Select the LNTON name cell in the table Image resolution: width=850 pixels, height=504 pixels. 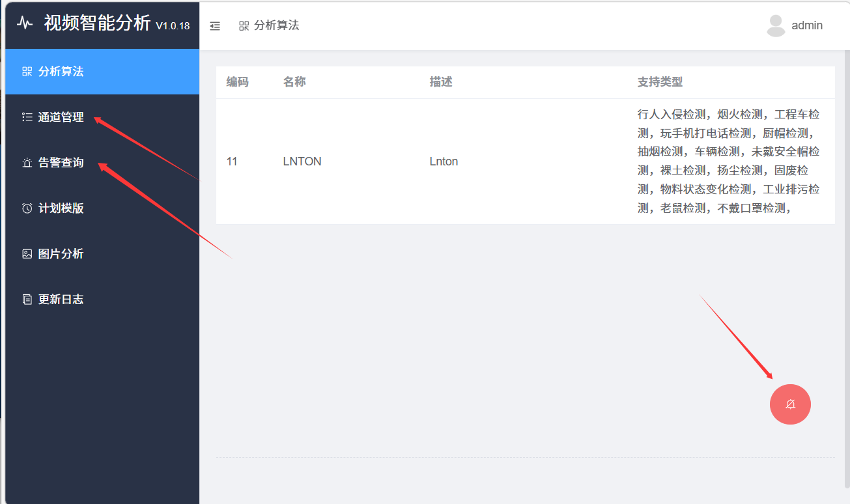pos(302,161)
